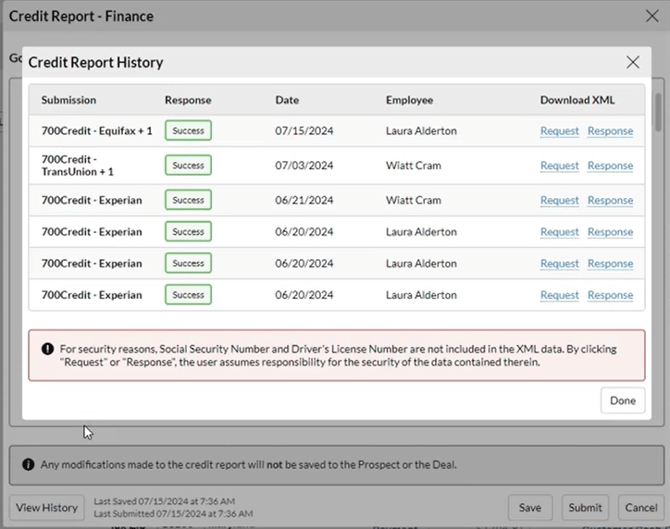Download Response XML for 06/21/2024 Experian row
The image size is (670, 529).
pyautogui.click(x=610, y=200)
